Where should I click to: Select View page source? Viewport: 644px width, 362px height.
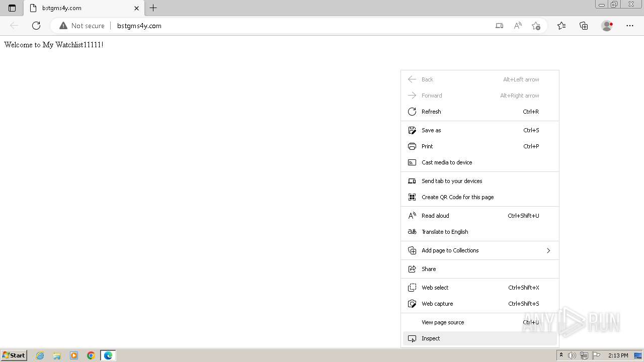[480, 322]
